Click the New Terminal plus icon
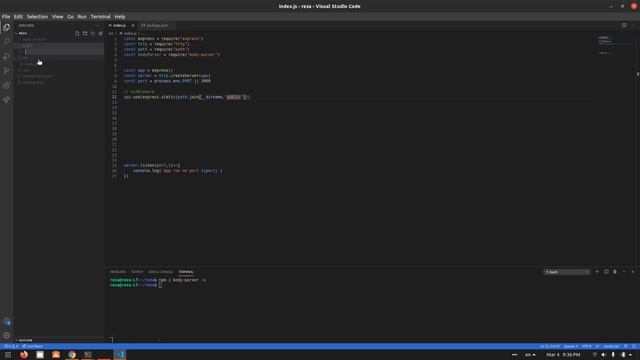This screenshot has width=640, height=360. [x=597, y=272]
